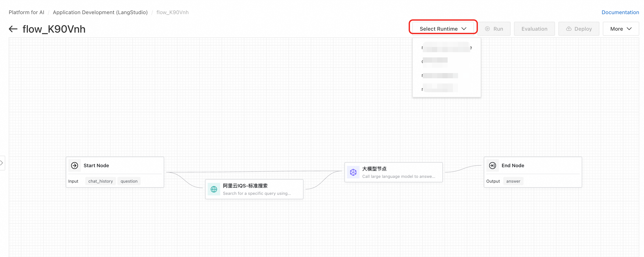This screenshot has height=257, width=644.
Task: Open the Documentation link
Action: click(620, 12)
